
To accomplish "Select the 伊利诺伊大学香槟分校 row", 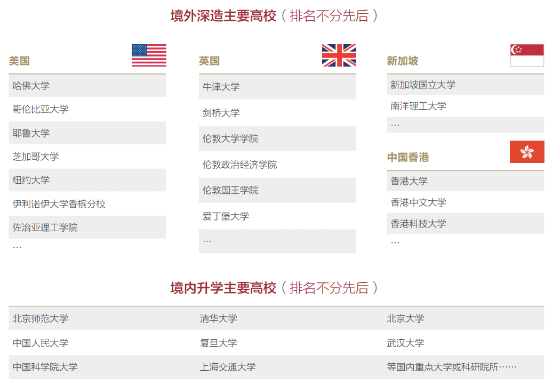I will point(87,203).
